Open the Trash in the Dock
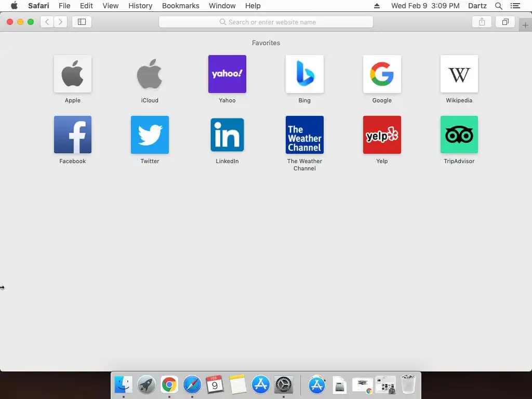The width and height of the screenshot is (532, 399). pyautogui.click(x=408, y=385)
